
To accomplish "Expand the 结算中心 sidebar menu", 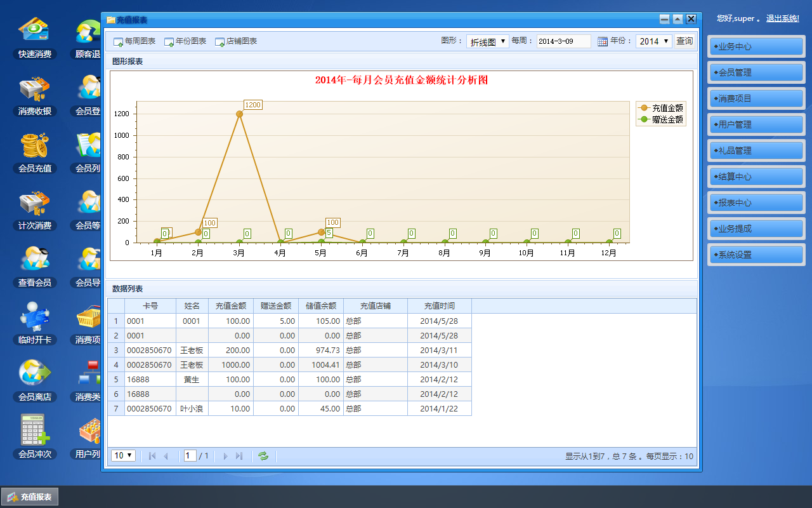I will click(x=756, y=177).
